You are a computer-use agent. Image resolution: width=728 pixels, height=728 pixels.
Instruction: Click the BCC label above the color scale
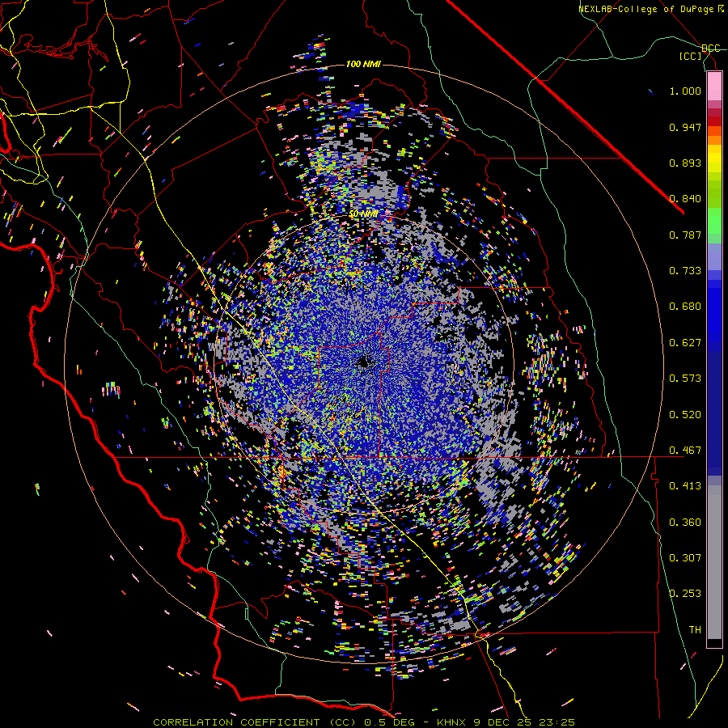tap(710, 49)
